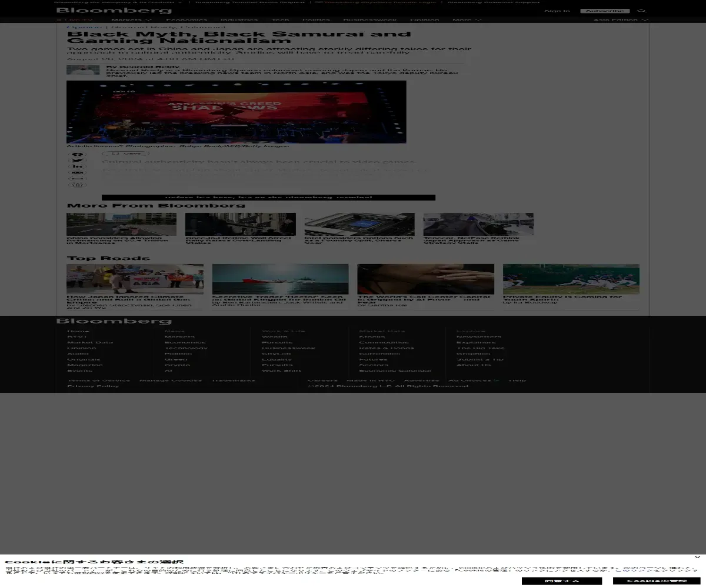Viewport: 706px width, 588px height.
Task: Expand the Markets navigation dropdown
Action: pyautogui.click(x=131, y=20)
